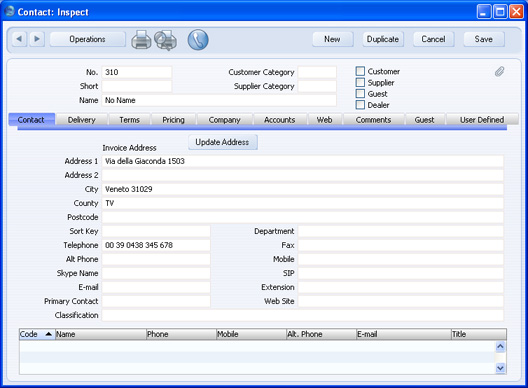Screen dimensions: 528x388
Task: Go to the Accounts tab
Action: point(280,120)
